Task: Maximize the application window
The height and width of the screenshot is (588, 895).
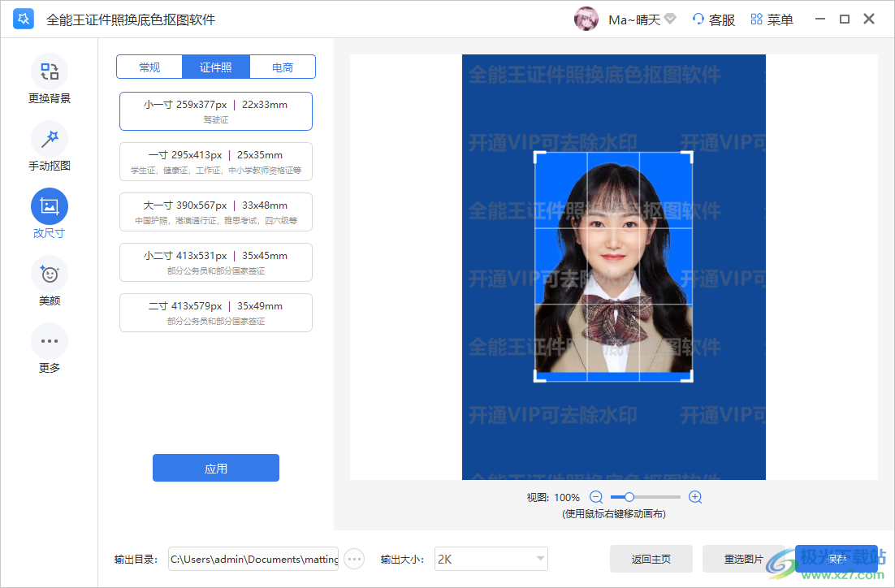Action: (x=845, y=19)
